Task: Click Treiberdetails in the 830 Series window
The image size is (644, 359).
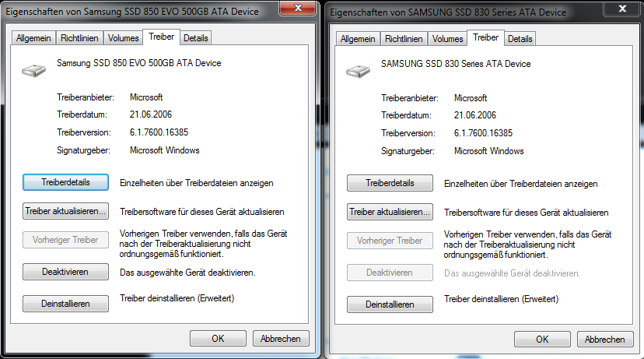Action: [x=390, y=183]
